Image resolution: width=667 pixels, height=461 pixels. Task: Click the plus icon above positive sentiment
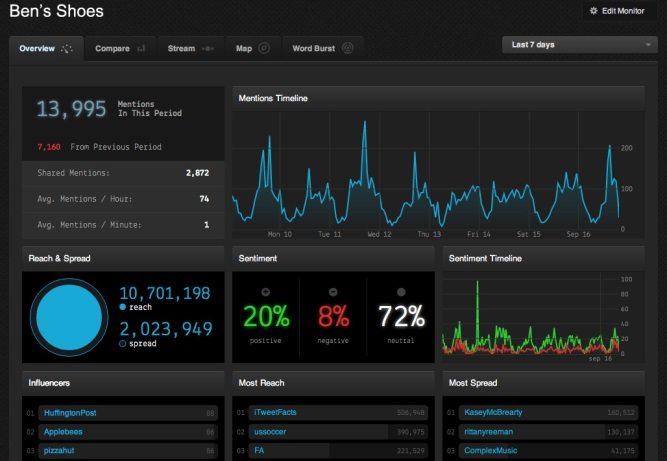(265, 292)
